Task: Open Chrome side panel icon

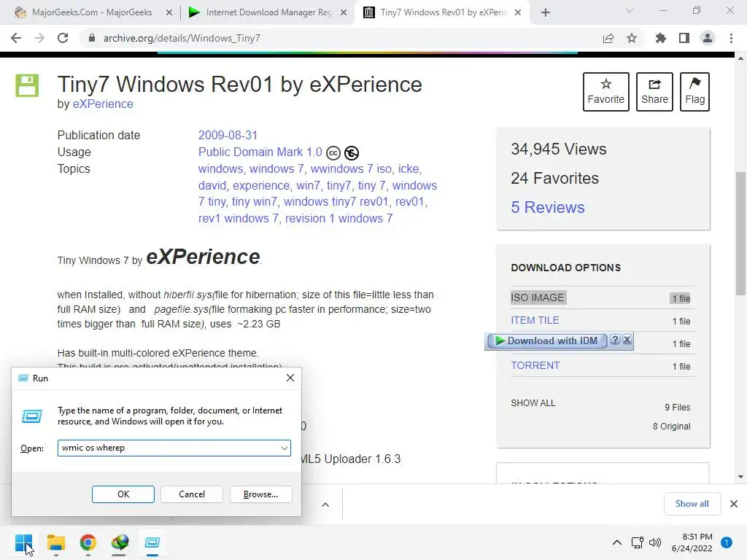Action: (684, 38)
